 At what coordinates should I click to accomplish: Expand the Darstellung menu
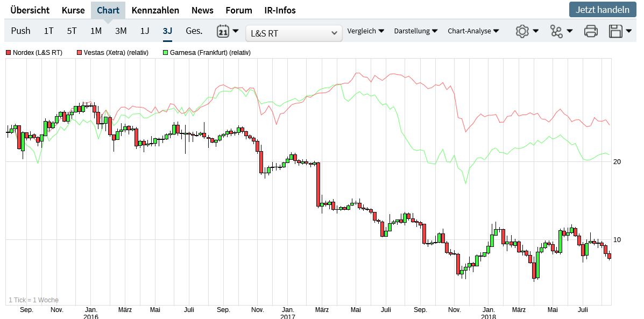point(415,31)
